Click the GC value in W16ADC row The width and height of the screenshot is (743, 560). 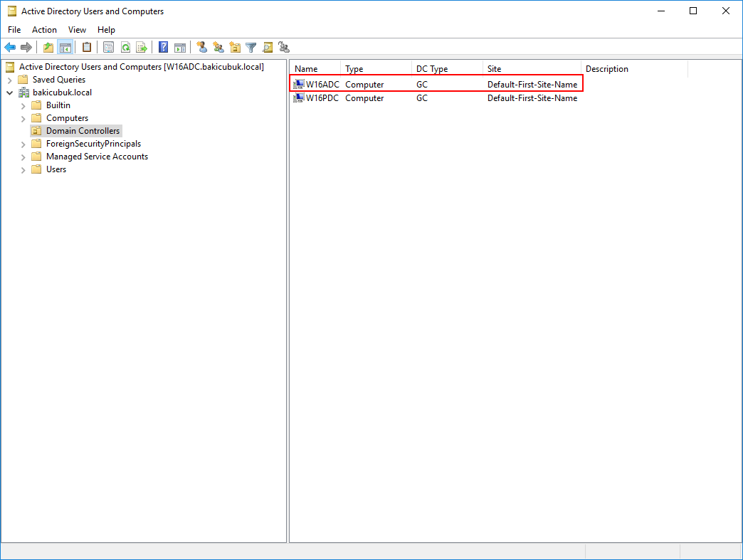pyautogui.click(x=422, y=85)
